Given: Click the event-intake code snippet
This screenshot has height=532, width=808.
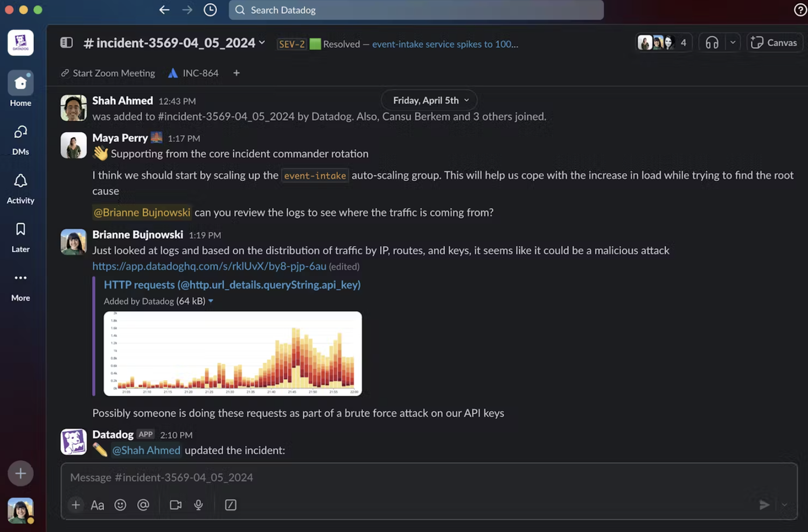Looking at the screenshot, I should (x=315, y=176).
